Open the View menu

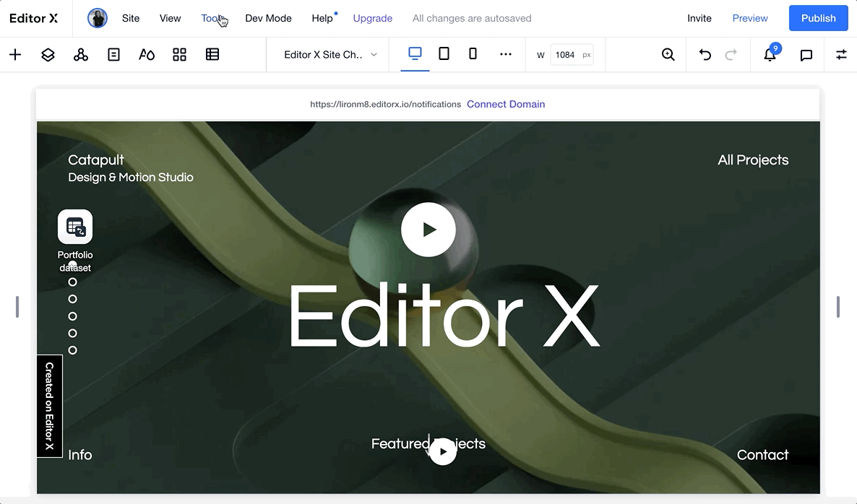click(170, 18)
